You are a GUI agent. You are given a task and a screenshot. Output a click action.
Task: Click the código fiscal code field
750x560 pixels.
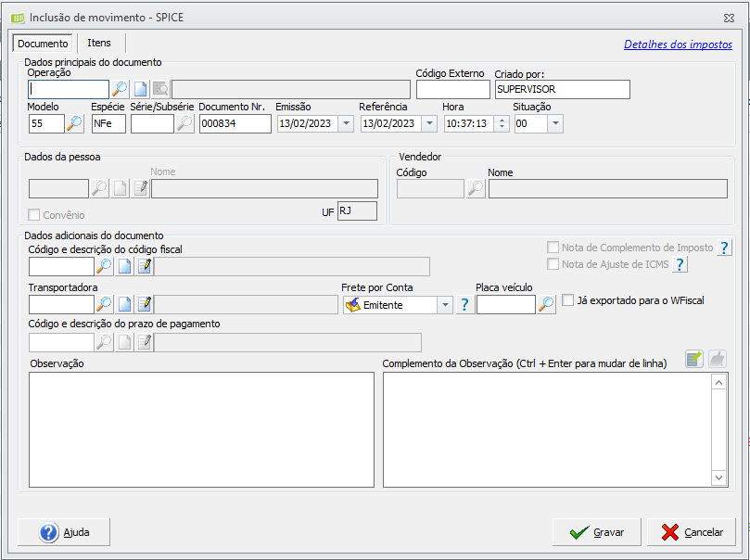tap(61, 266)
